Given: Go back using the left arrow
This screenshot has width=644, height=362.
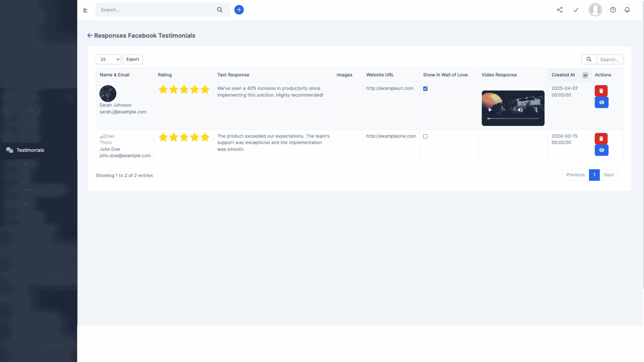Looking at the screenshot, I should 90,36.
